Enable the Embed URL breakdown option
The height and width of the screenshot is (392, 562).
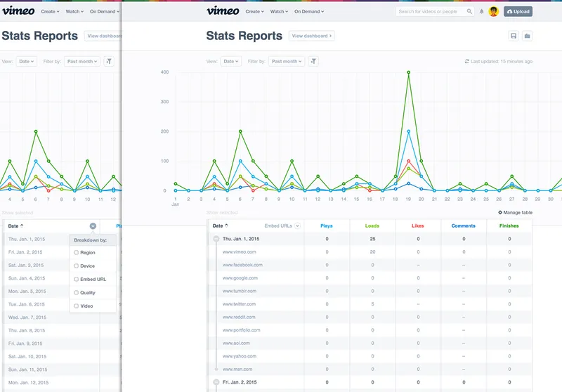77,279
